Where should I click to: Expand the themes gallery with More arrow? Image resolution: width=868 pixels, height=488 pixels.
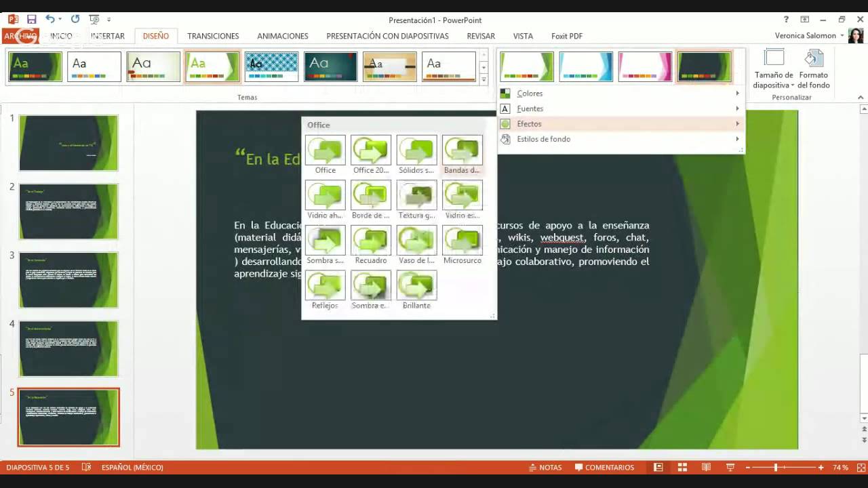(484, 80)
